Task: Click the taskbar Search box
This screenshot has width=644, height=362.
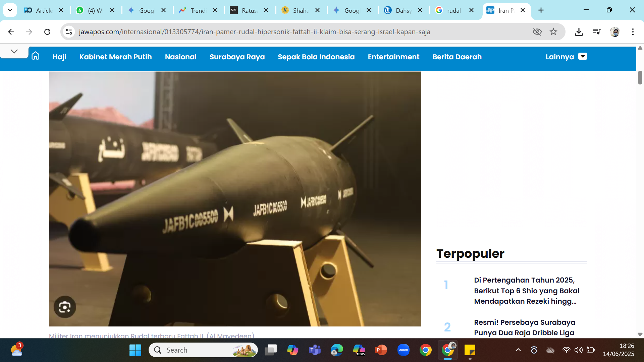Action: coord(203,350)
